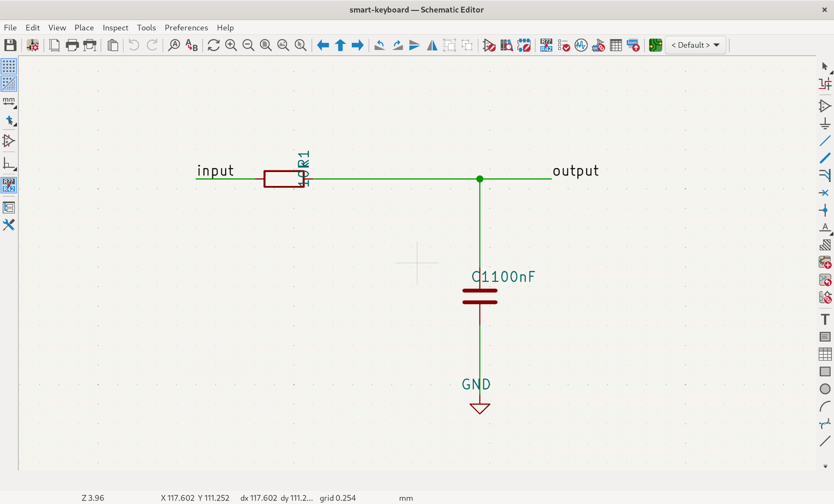Viewport: 834px width, 504px height.
Task: Click the GND power symbol
Action: coord(480,408)
